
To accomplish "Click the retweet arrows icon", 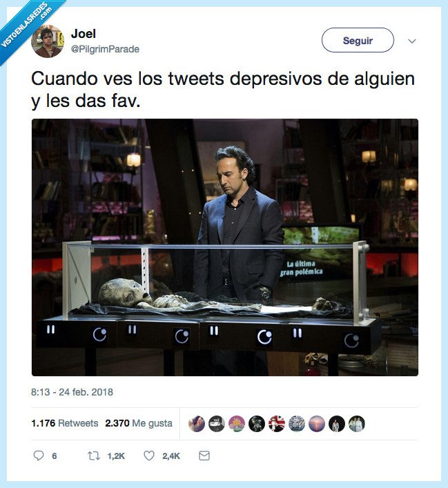I will pos(93,456).
